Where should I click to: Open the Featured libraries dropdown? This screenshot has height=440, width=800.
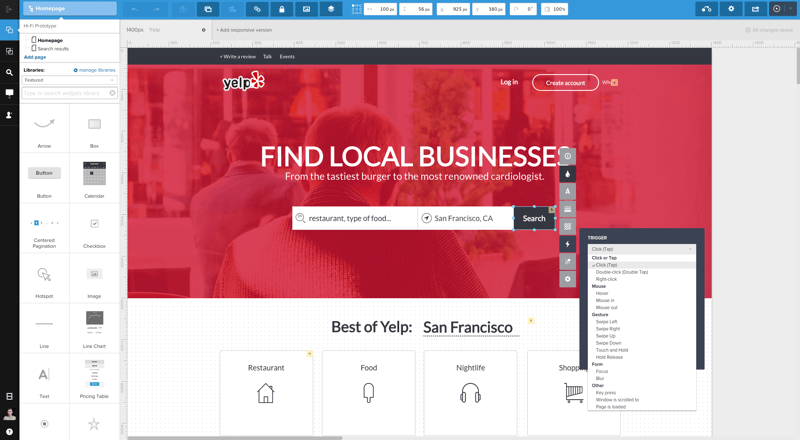tap(69, 80)
